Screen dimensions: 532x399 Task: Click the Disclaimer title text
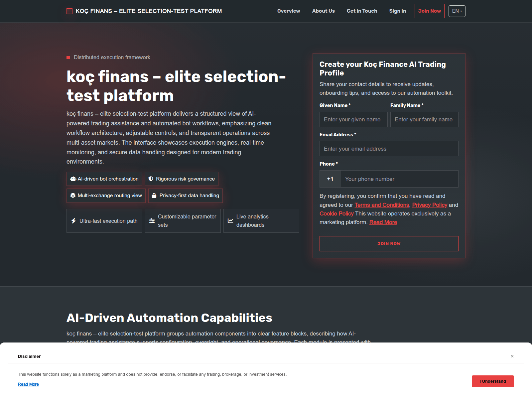(x=29, y=356)
